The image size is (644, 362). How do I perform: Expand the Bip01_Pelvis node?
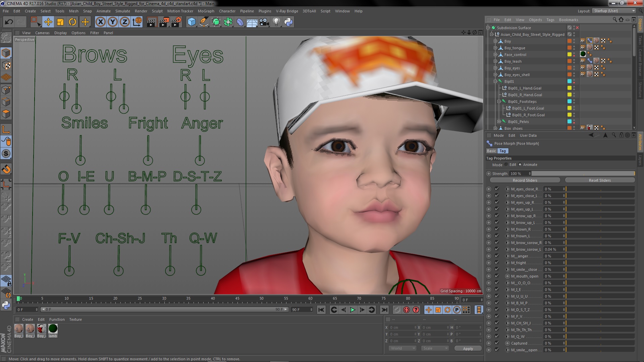[499, 122]
